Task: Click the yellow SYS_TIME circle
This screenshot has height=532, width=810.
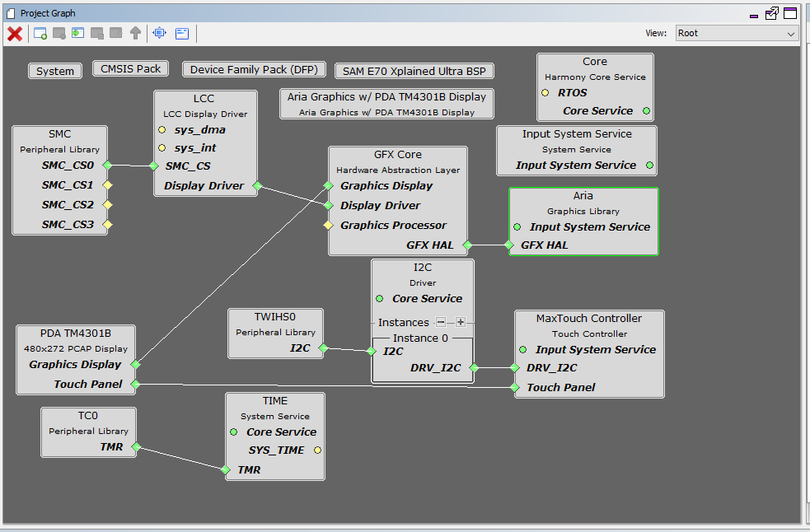Action: point(317,450)
